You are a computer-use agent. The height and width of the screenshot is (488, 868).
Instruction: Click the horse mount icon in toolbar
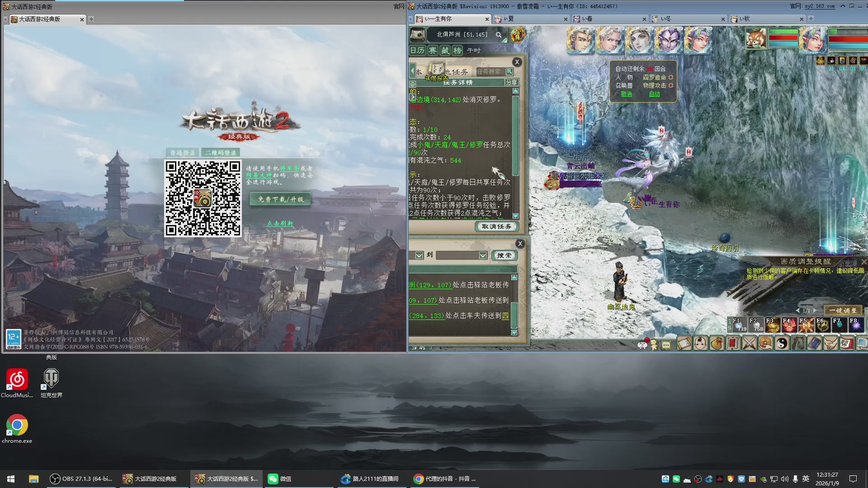pos(798,344)
